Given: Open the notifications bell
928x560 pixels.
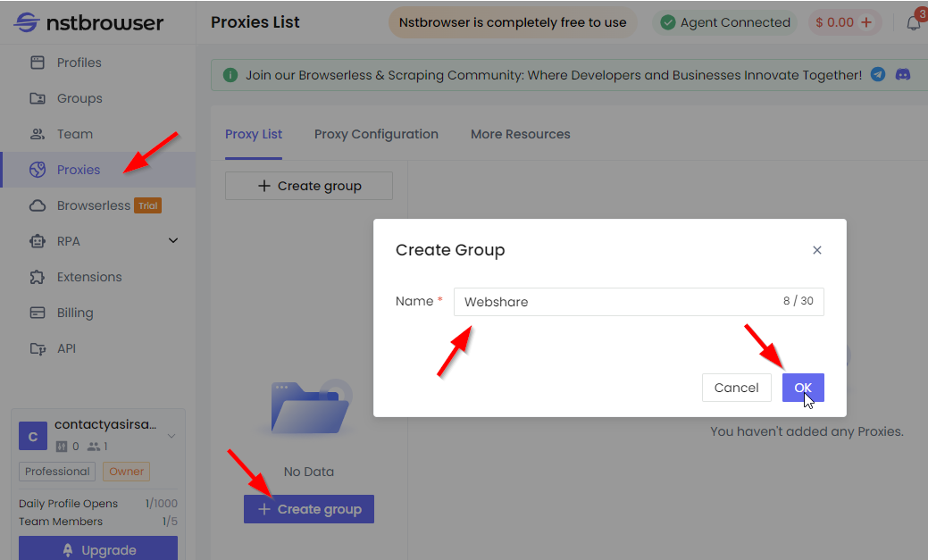Looking at the screenshot, I should [914, 23].
